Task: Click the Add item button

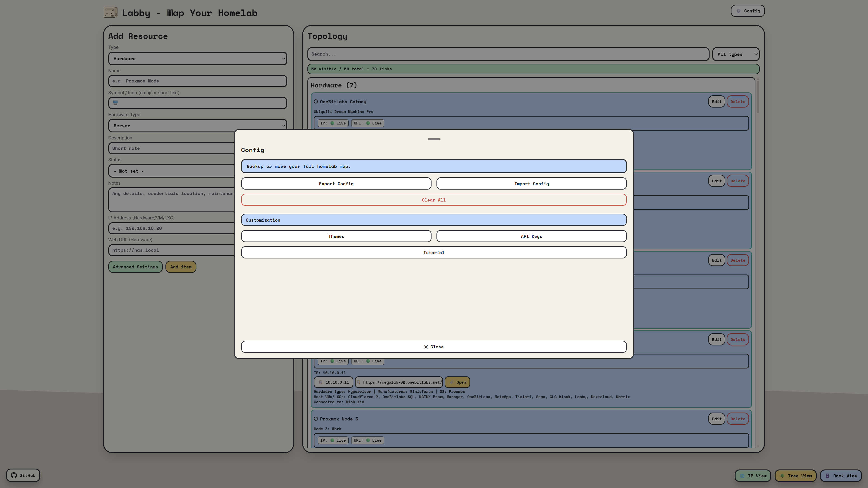Action: [x=181, y=267]
